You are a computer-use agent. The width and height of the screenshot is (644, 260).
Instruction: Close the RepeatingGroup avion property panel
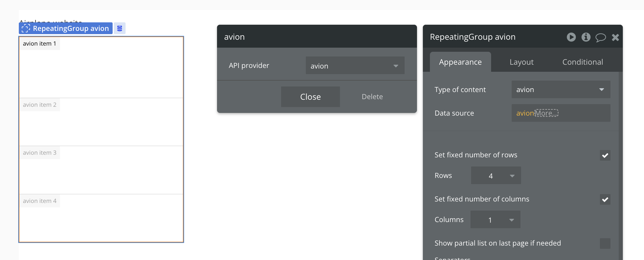[615, 37]
